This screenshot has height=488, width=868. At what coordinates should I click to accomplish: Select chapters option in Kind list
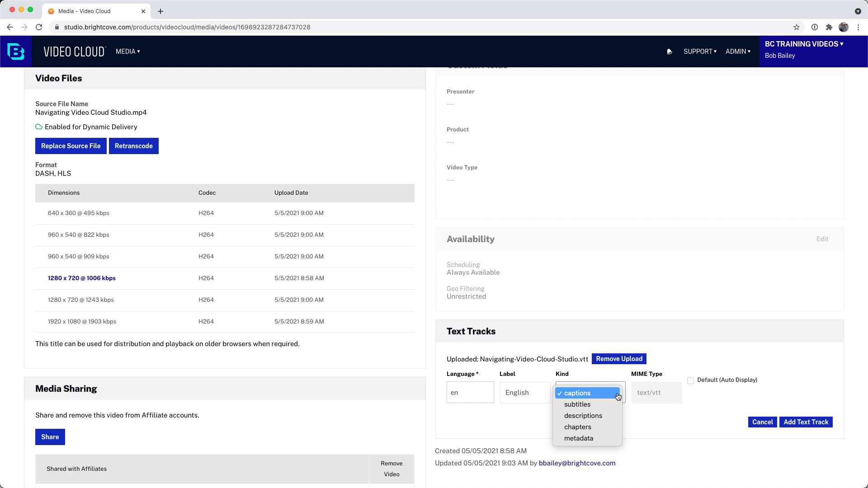577,427
